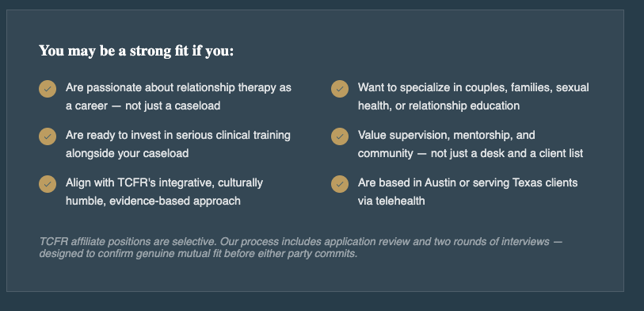The height and width of the screenshot is (311, 644).
Task: Click text 'Value supervision, mentorship, and'
Action: click(x=447, y=136)
